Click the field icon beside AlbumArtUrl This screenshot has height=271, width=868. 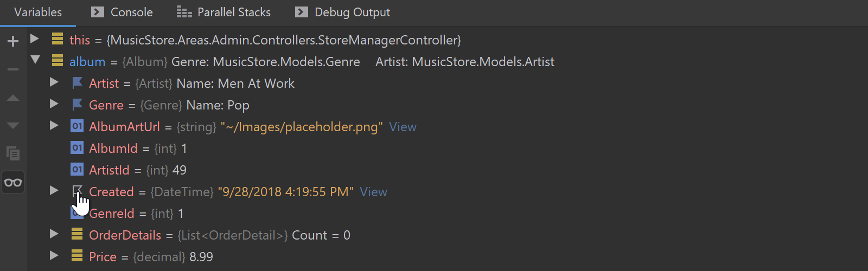[77, 126]
